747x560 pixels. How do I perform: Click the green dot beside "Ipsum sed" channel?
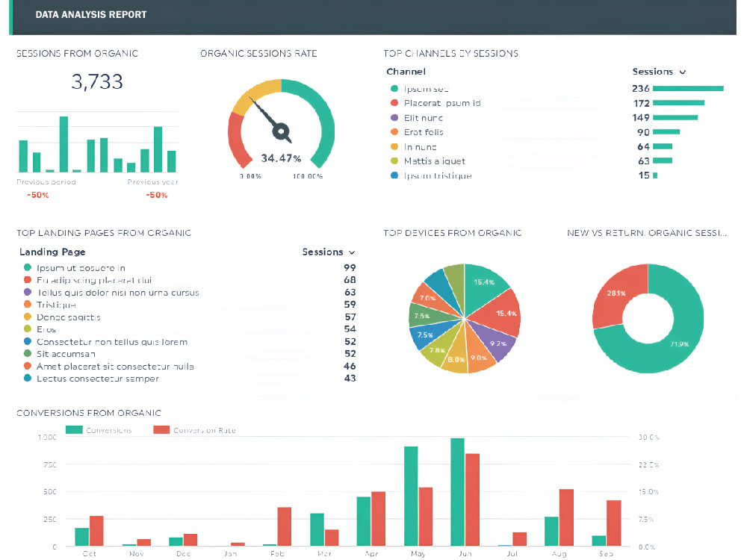tap(392, 88)
